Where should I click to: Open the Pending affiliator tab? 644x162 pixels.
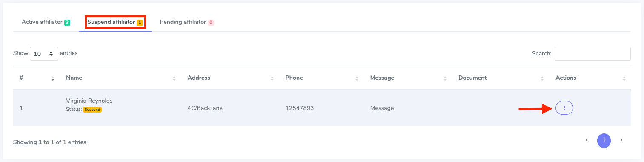pyautogui.click(x=186, y=22)
